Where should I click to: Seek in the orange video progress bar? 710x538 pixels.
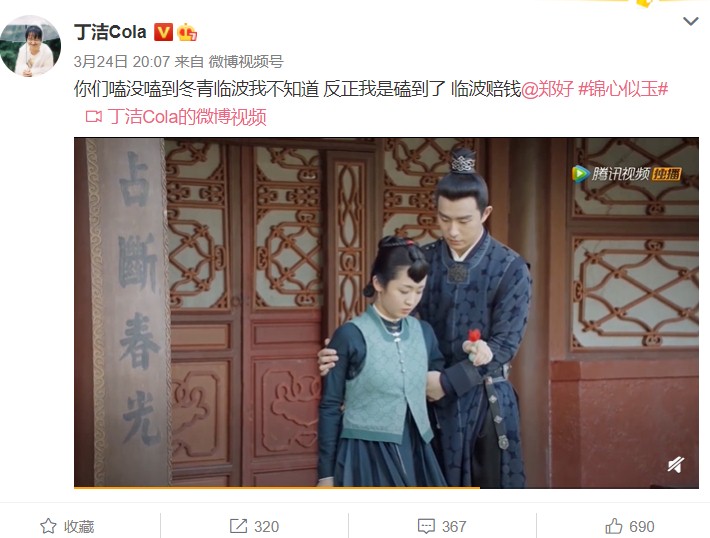tap(386, 487)
